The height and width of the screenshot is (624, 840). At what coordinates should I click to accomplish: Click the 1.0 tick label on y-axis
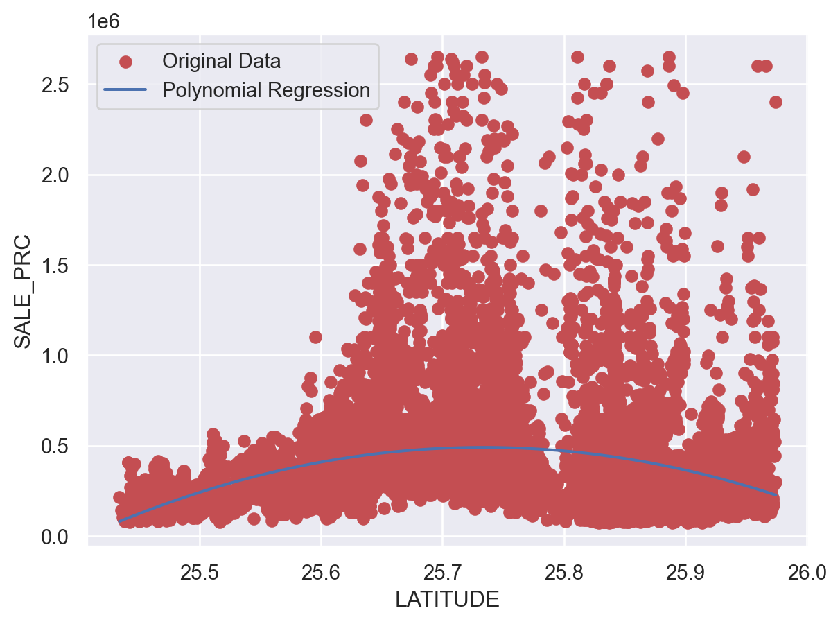click(64, 356)
